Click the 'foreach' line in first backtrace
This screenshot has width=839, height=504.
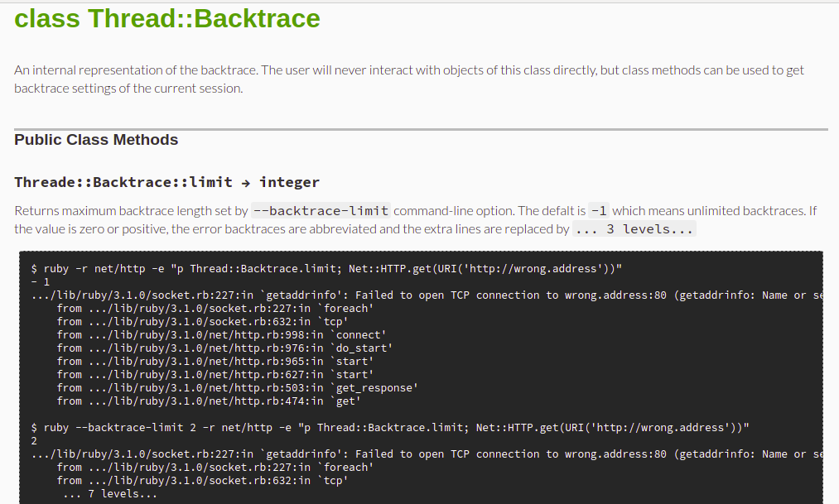coord(215,309)
